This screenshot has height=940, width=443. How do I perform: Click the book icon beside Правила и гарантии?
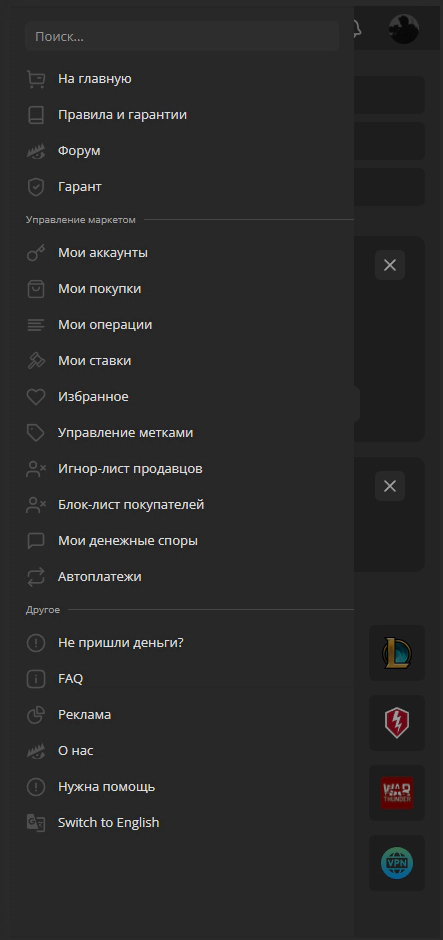coord(36,115)
